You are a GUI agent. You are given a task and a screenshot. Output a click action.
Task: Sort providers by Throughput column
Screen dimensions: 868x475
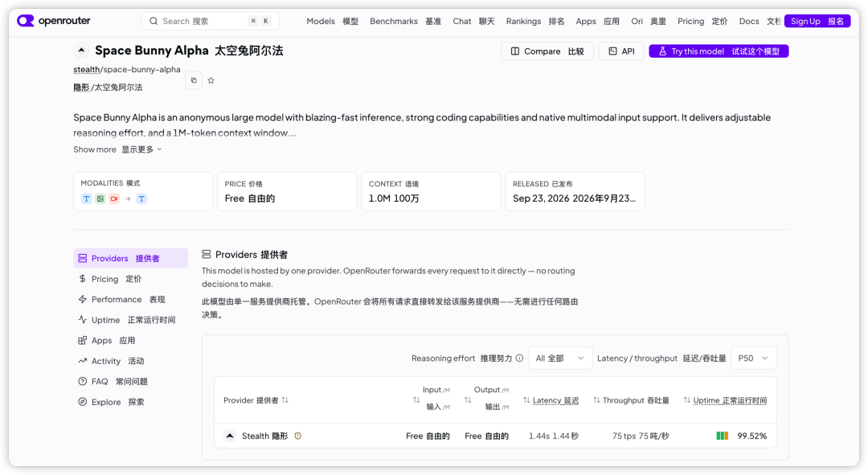[x=631, y=400]
